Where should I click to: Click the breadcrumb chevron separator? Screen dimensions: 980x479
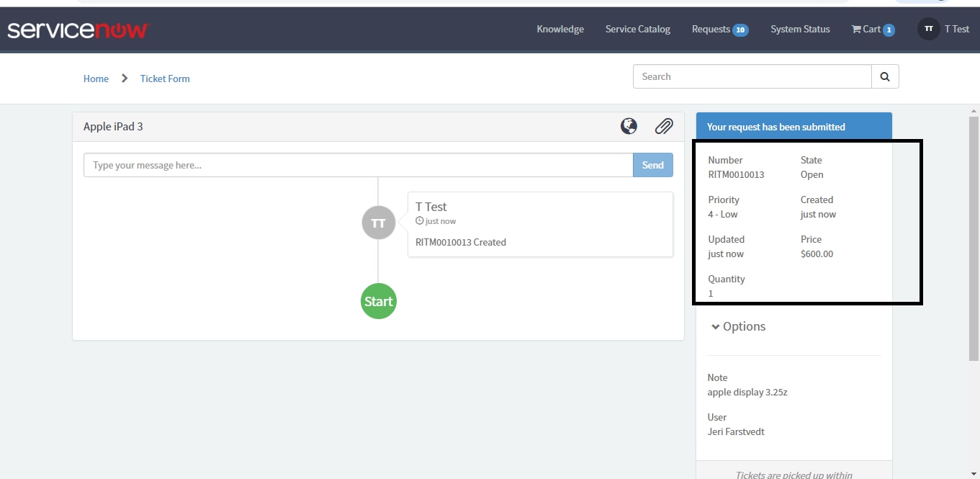tap(125, 78)
